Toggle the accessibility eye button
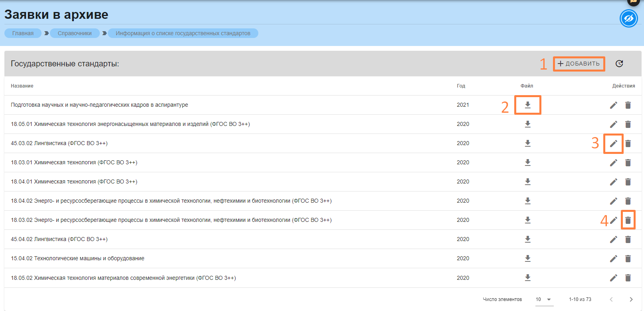The image size is (644, 311). 628,19
